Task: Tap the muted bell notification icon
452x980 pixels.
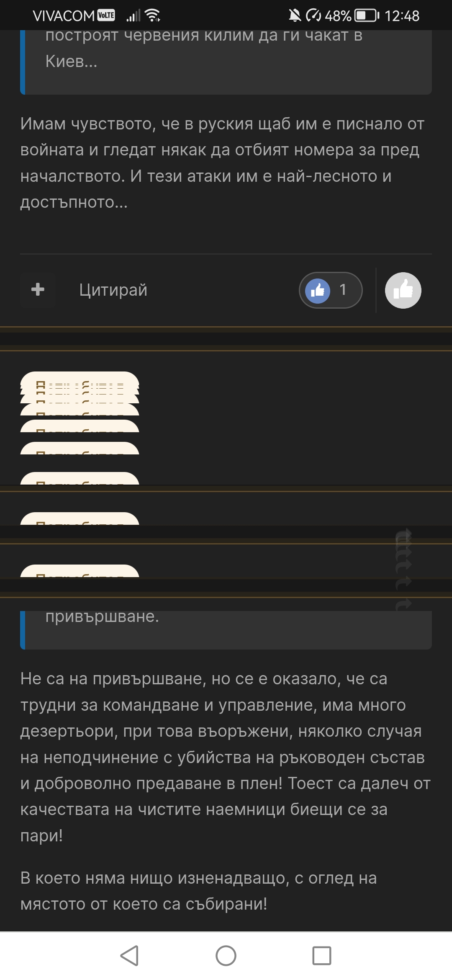Action: coord(295,16)
